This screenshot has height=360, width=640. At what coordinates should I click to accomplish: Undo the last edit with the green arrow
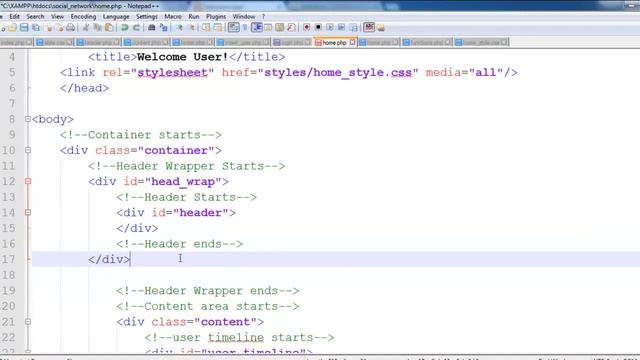(x=124, y=27)
